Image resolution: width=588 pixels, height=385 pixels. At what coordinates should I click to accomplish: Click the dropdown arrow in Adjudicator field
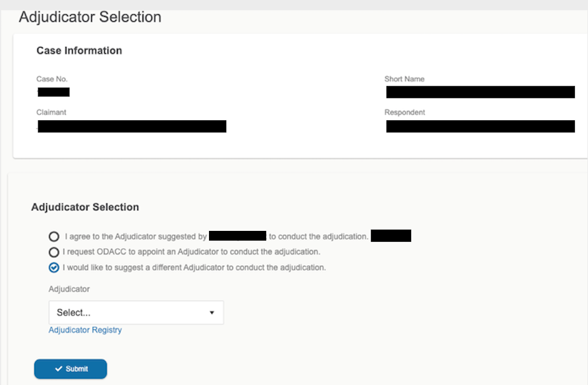(211, 313)
